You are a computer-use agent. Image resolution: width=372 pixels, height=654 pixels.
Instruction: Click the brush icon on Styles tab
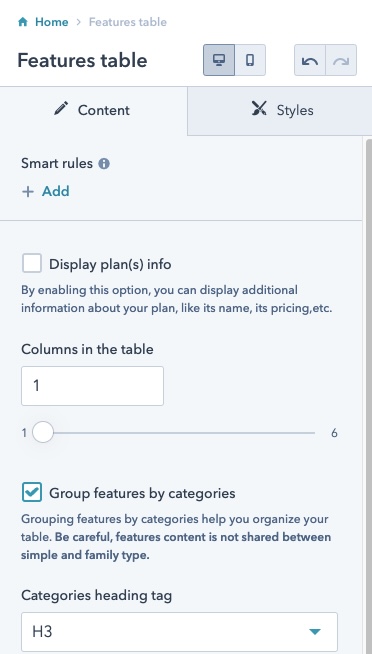pyautogui.click(x=259, y=109)
